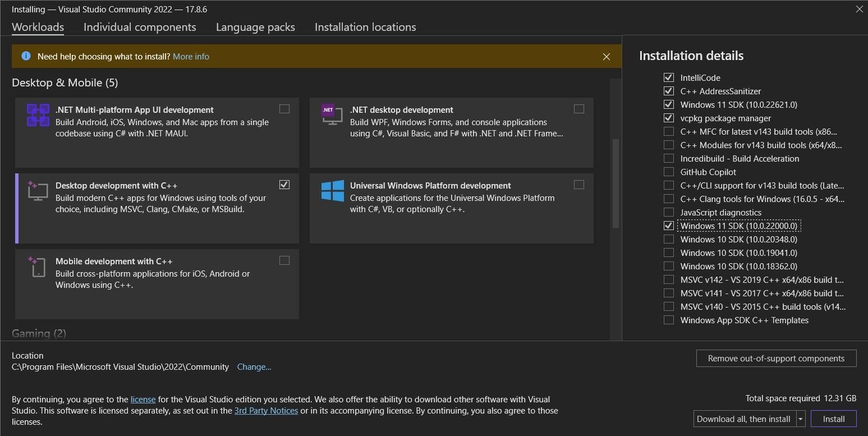This screenshot has height=436, width=868.
Task: Open the Language packs tab
Action: point(255,27)
